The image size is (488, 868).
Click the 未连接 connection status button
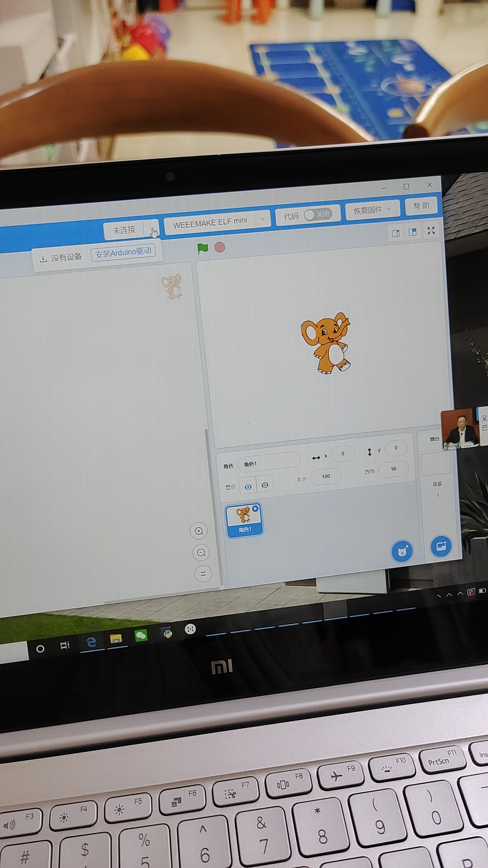[x=124, y=230]
